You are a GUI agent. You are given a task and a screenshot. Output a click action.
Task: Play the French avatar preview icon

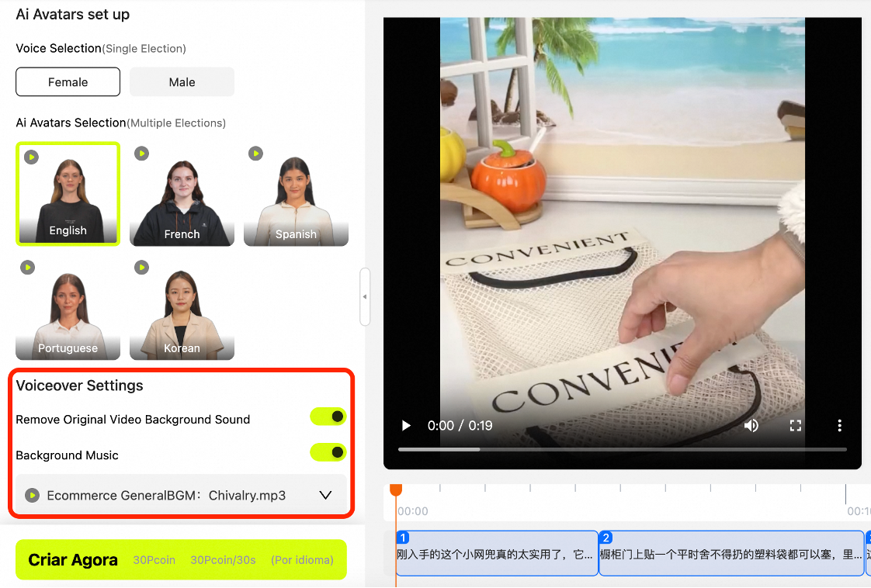point(141,154)
